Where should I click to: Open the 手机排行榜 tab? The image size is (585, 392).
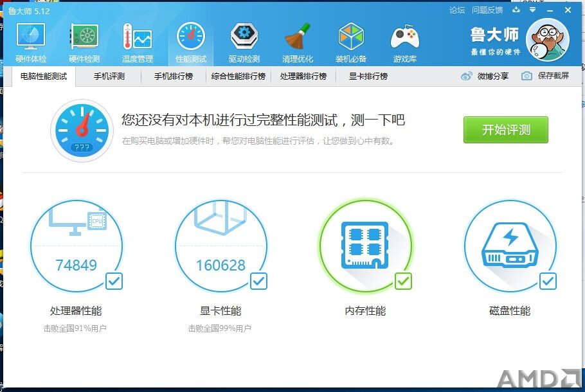174,76
